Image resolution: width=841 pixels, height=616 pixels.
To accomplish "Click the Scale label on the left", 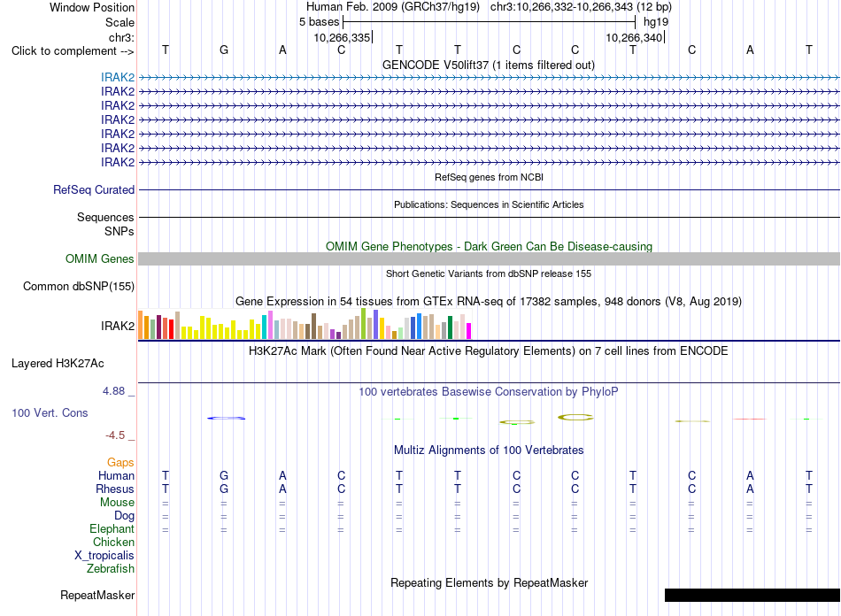I will point(120,22).
